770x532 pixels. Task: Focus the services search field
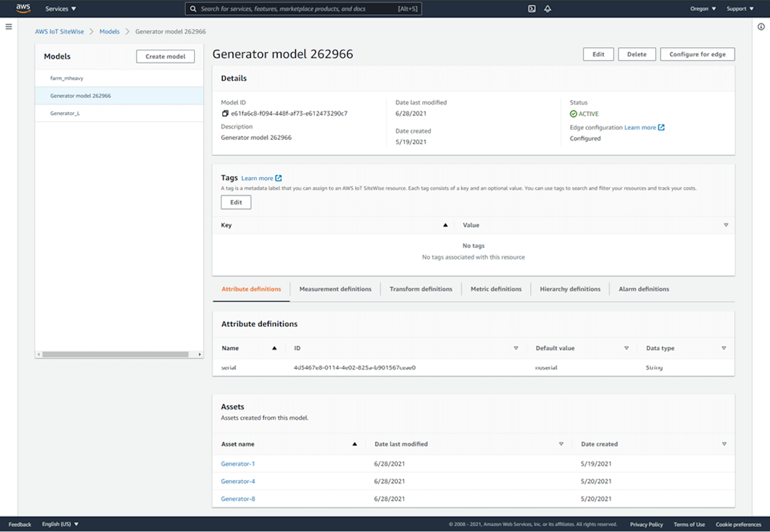[x=303, y=9]
